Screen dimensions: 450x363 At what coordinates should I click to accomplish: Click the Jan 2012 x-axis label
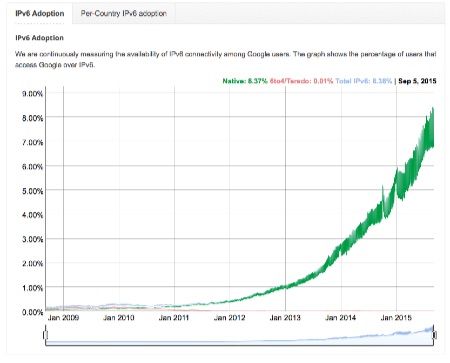tap(229, 318)
